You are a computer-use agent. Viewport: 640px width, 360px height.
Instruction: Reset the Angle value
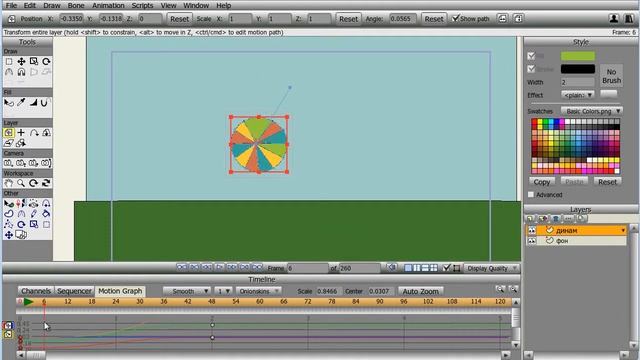pos(433,19)
